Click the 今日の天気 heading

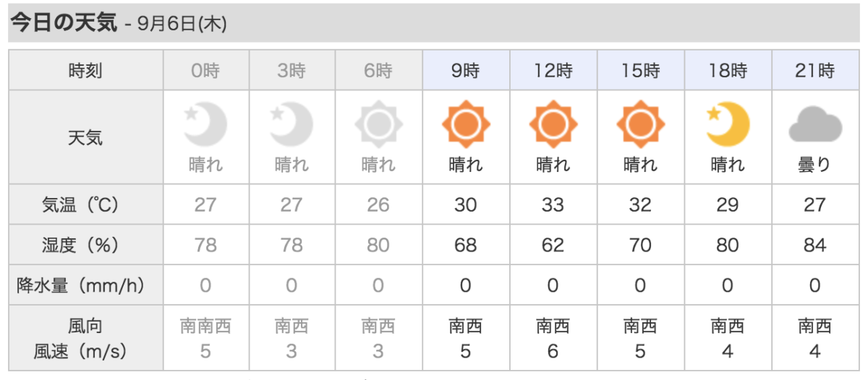(x=63, y=22)
